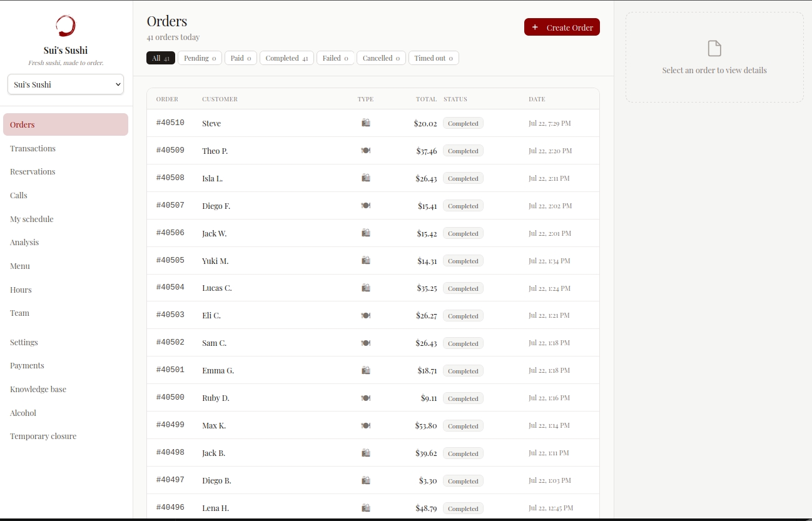This screenshot has width=812, height=521.
Task: Go to the Analysis page
Action: pos(66,242)
